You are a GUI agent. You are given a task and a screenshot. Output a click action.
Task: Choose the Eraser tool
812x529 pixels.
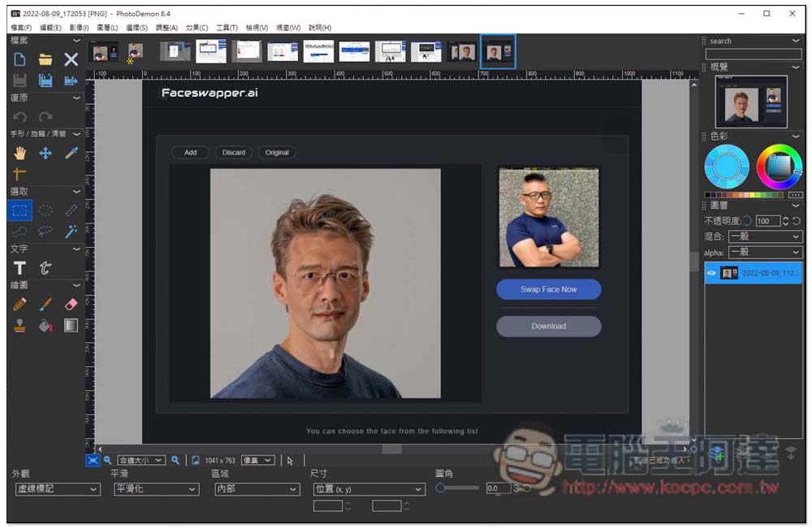71,304
